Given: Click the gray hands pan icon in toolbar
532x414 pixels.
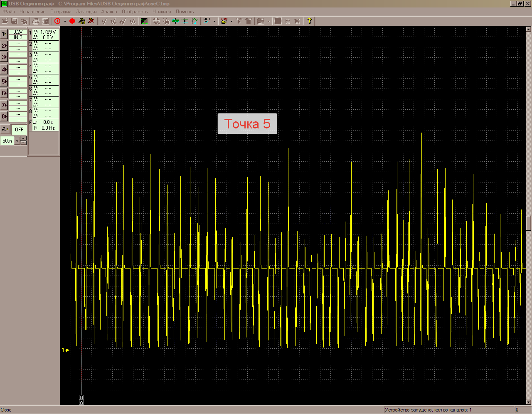Looking at the screenshot, I should tap(166, 21).
